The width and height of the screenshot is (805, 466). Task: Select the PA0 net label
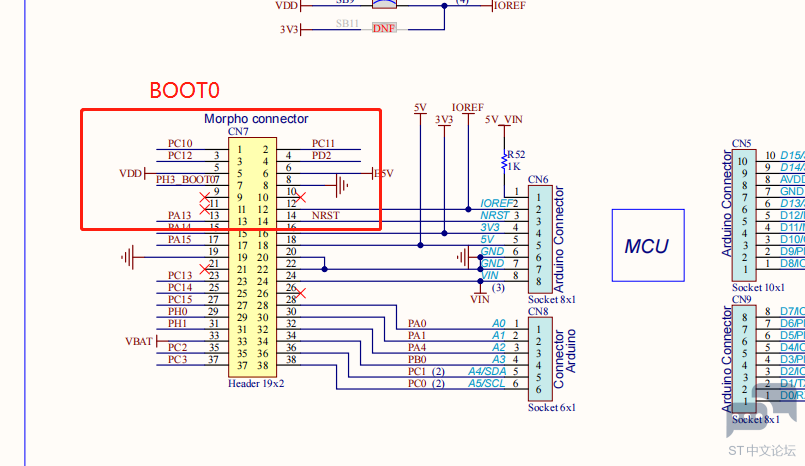tap(417, 324)
